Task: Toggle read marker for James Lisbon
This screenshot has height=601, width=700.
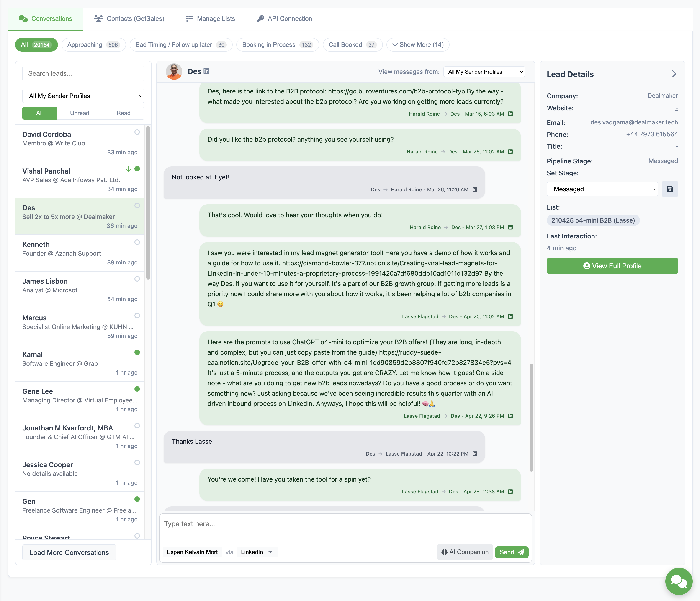Action: (x=137, y=279)
